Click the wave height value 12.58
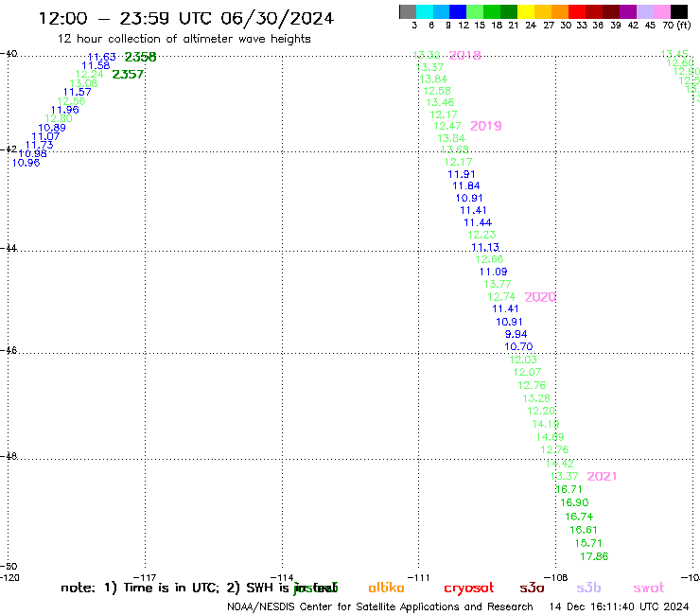Viewport: 700px width, 615px height. point(437,91)
